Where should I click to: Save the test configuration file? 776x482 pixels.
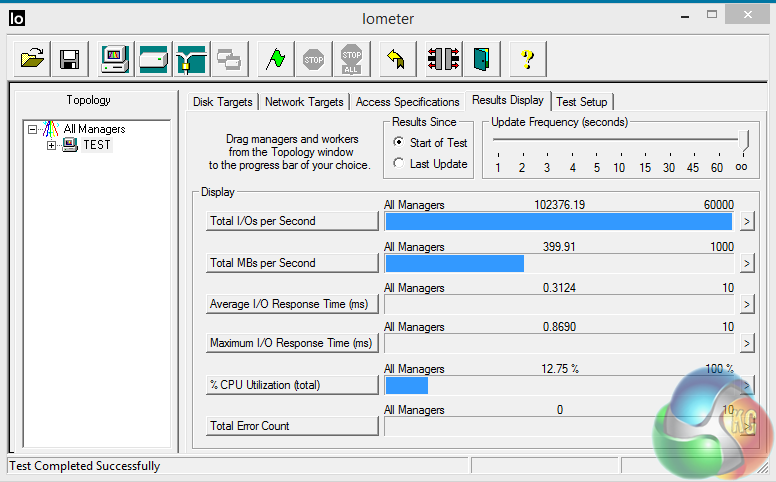pos(70,59)
